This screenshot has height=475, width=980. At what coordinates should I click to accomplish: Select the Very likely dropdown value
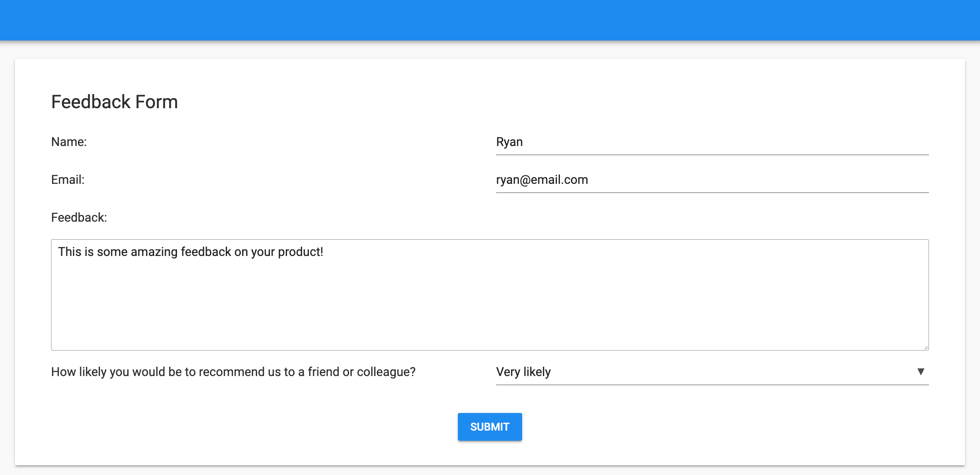pyautogui.click(x=523, y=372)
